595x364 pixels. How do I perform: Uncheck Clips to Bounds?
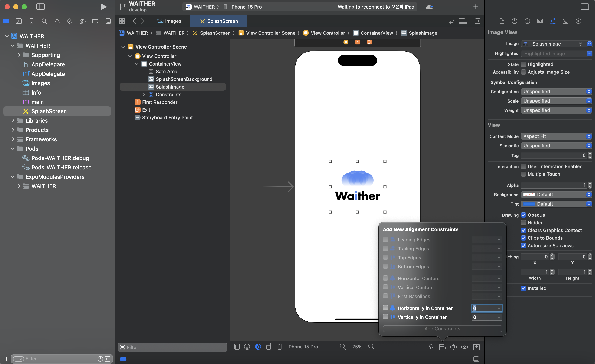tap(523, 238)
